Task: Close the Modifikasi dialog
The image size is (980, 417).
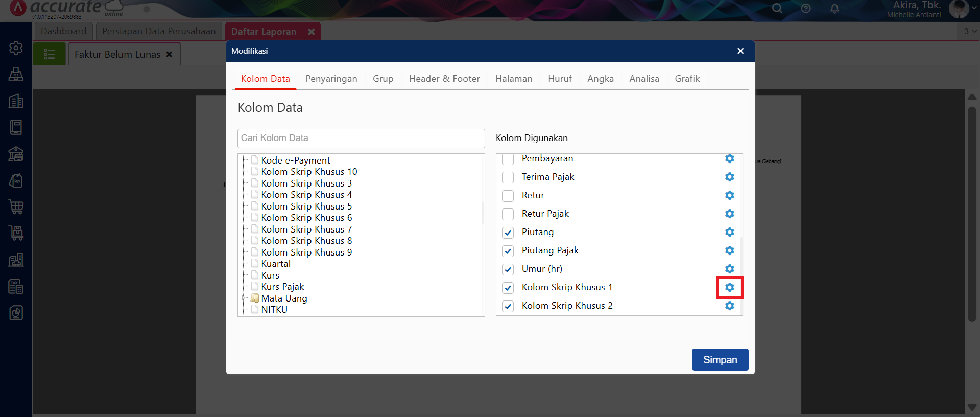Action: [x=740, y=51]
